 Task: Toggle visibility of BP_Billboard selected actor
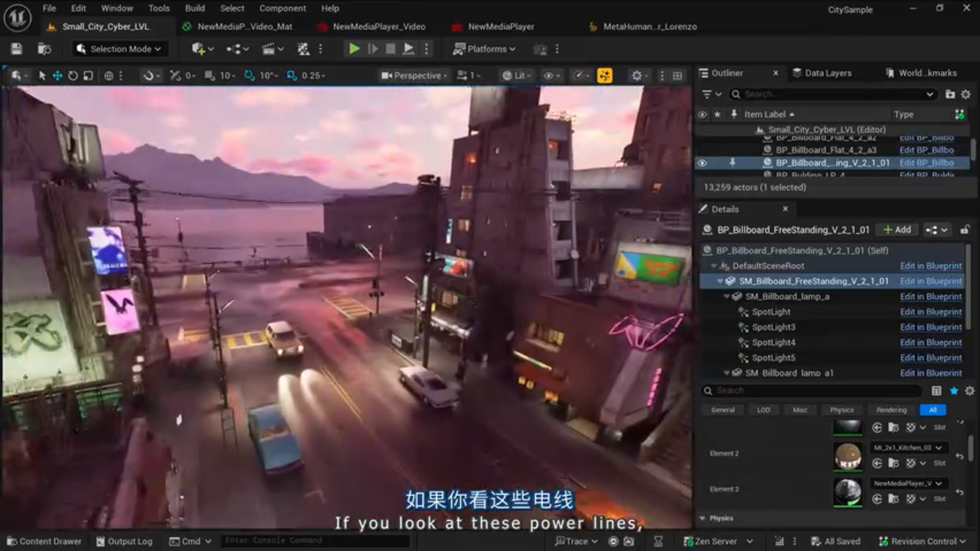click(x=702, y=162)
